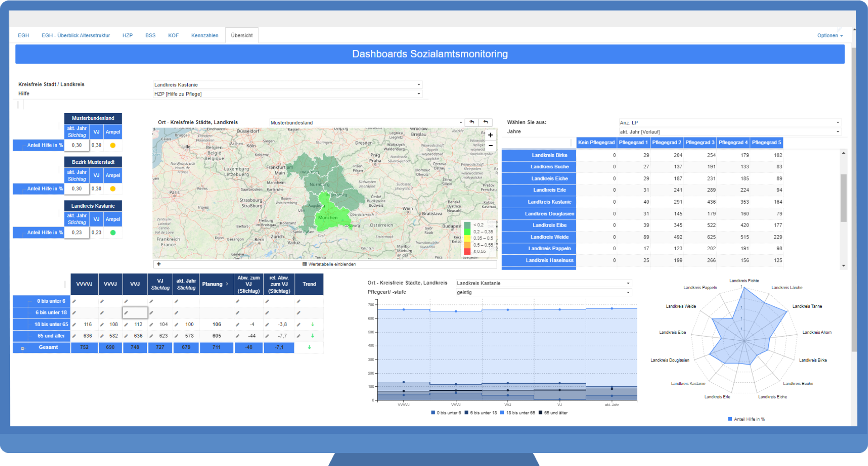Edit the VVVVJ value for 18 bis unter 65
The height and width of the screenshot is (466, 868).
tap(75, 324)
